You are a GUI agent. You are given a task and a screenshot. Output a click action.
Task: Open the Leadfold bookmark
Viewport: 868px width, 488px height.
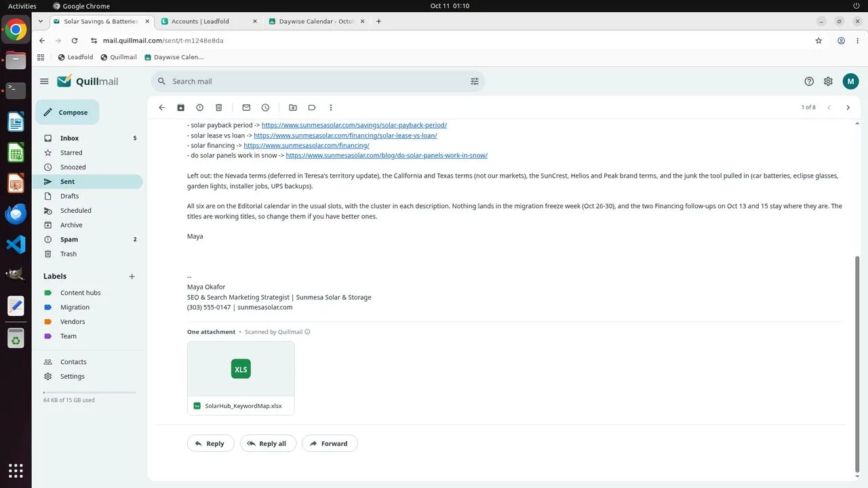pos(75,57)
